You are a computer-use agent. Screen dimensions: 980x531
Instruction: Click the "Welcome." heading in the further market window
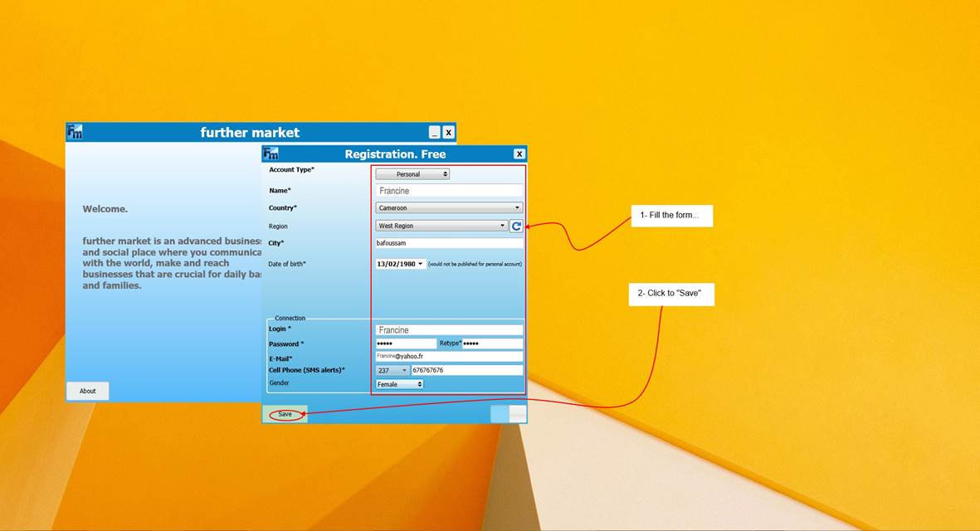105,208
